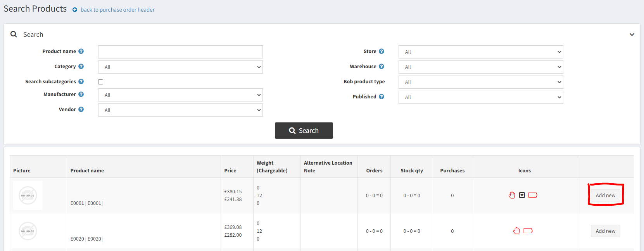This screenshot has width=644, height=251.
Task: Click the red battery icon for E0020
Action: [528, 231]
